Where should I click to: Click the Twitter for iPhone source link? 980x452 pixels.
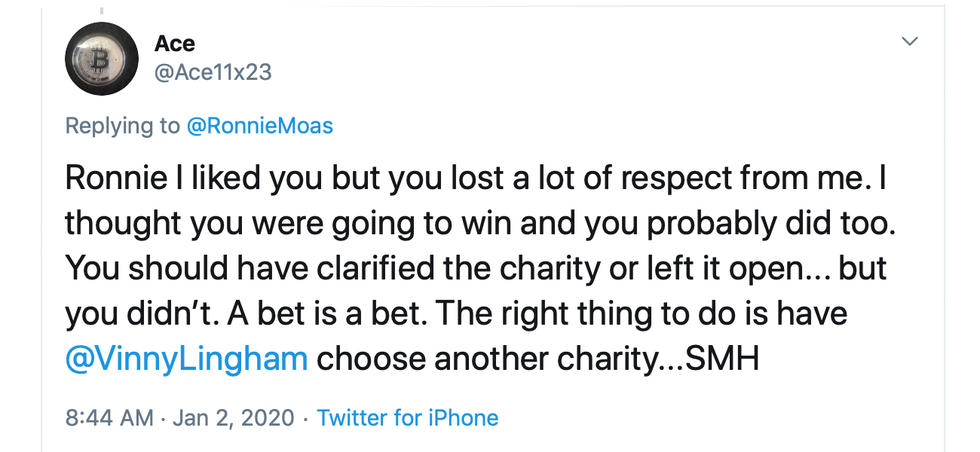point(408,417)
